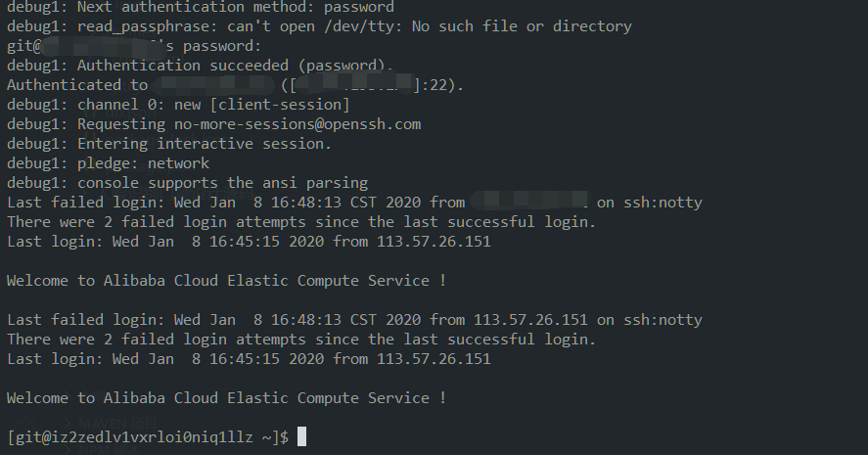
Task: Click the blurred IP address before ':22)'
Action: (x=352, y=84)
